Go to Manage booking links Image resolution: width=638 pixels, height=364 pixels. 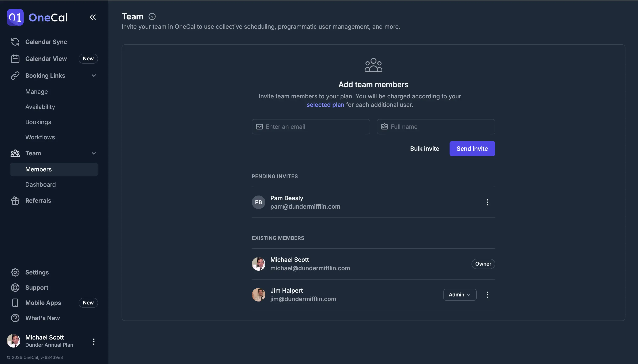click(x=37, y=92)
